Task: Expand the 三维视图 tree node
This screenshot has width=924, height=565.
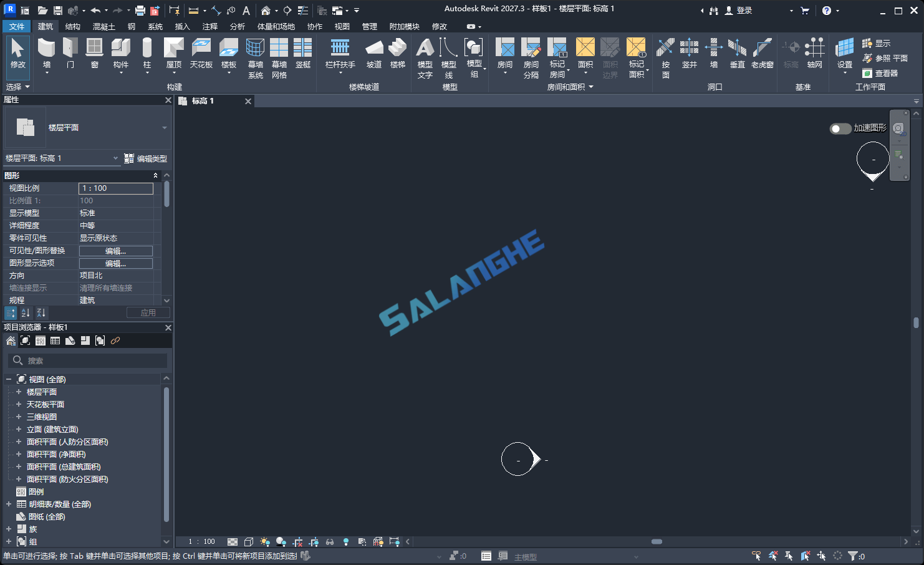Action: tap(19, 417)
